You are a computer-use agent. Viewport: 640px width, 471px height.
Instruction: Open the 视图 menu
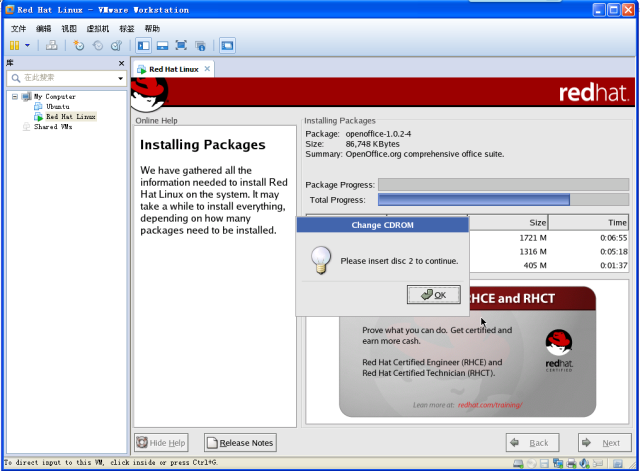pos(69,29)
